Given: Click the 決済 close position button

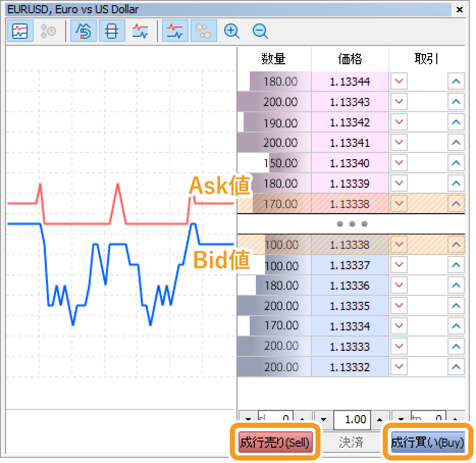Looking at the screenshot, I should pyautogui.click(x=351, y=442).
